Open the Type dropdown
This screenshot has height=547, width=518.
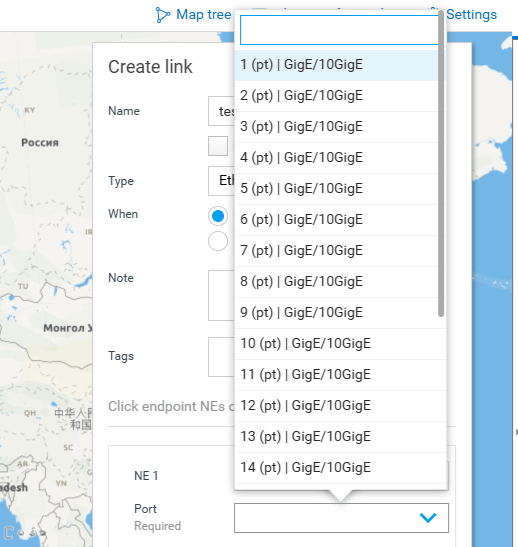pos(222,181)
